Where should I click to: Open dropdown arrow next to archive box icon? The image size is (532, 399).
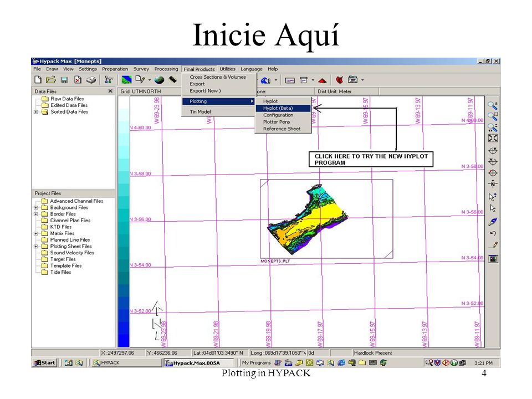click(x=313, y=80)
